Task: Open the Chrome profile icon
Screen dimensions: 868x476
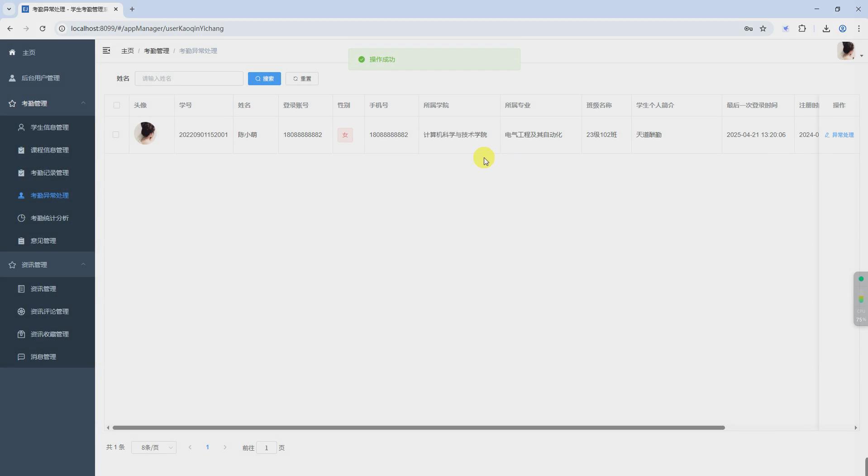Action: tap(843, 29)
